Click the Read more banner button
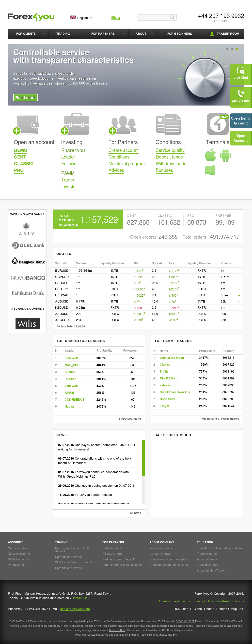Screen dimensions: 252x644 point(25,98)
